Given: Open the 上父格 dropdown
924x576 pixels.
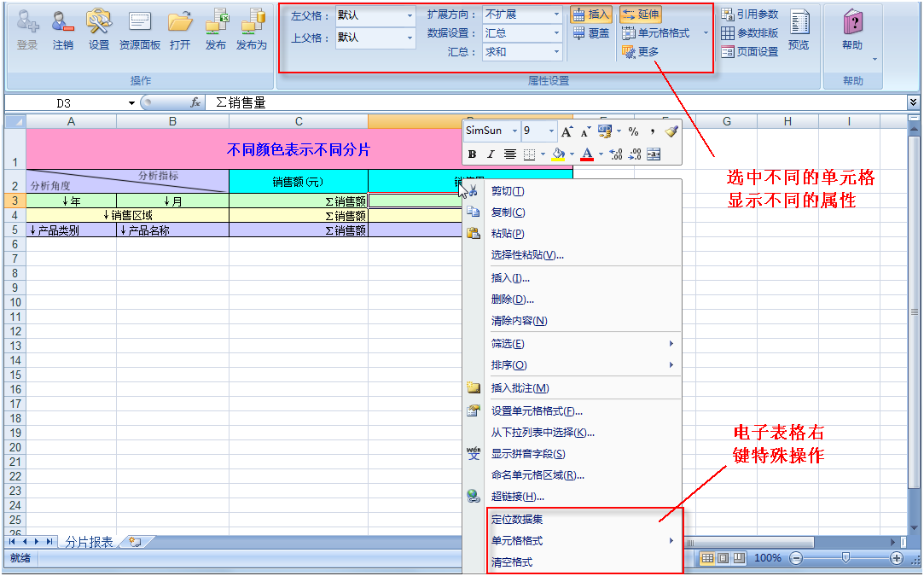Looking at the screenshot, I should tap(410, 38).
